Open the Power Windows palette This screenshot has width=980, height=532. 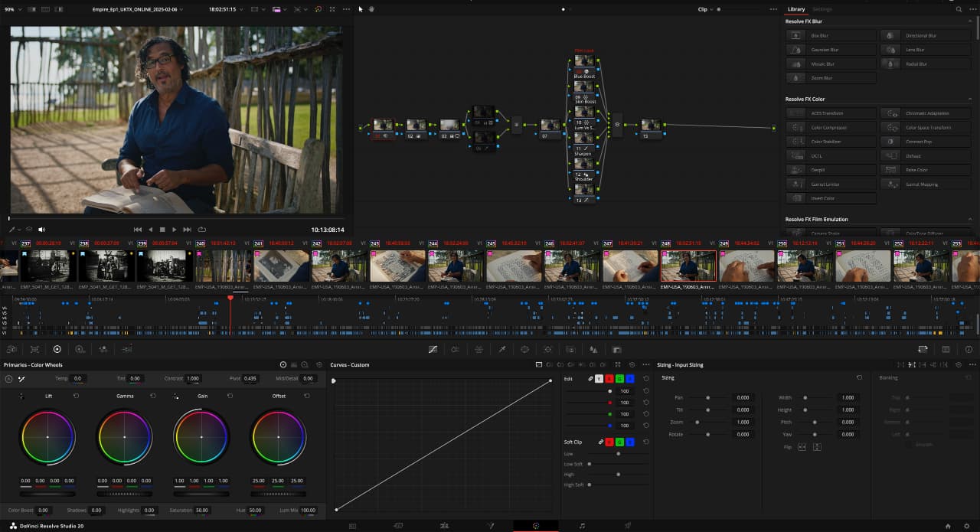(x=526, y=348)
